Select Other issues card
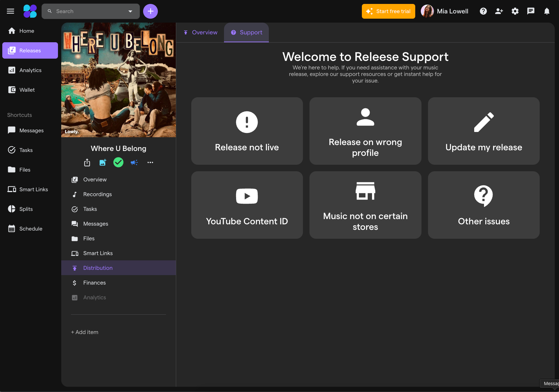 coord(484,205)
